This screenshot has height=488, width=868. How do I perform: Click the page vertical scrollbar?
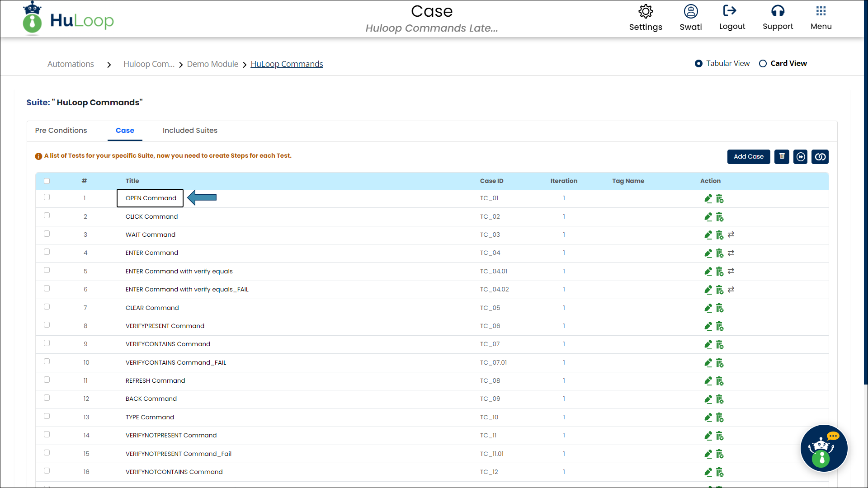click(x=865, y=192)
